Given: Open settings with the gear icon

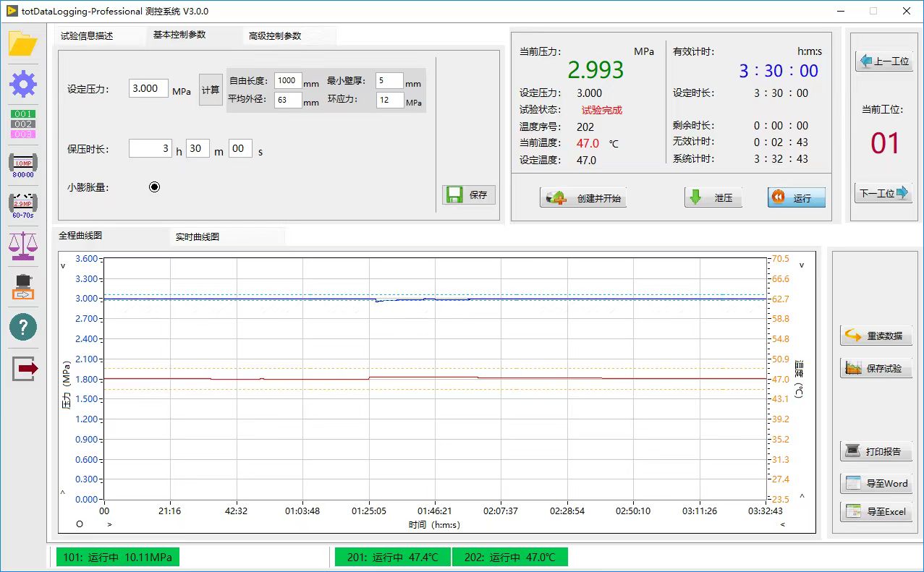Looking at the screenshot, I should pos(22,85).
